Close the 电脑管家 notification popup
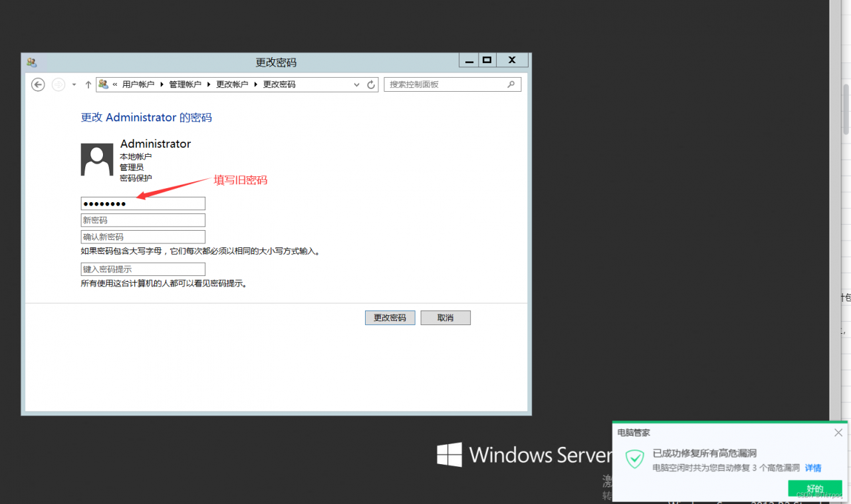This screenshot has width=851, height=504. click(x=838, y=433)
